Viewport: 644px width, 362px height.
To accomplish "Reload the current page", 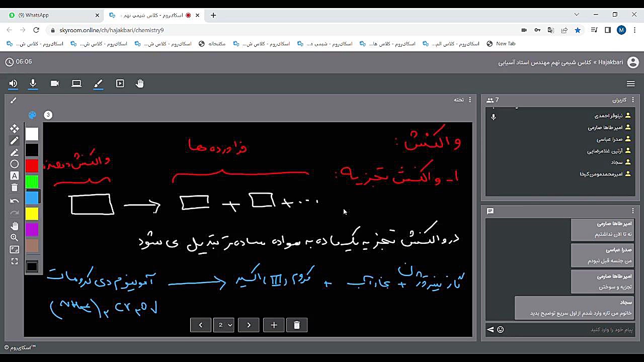I will [x=36, y=30].
